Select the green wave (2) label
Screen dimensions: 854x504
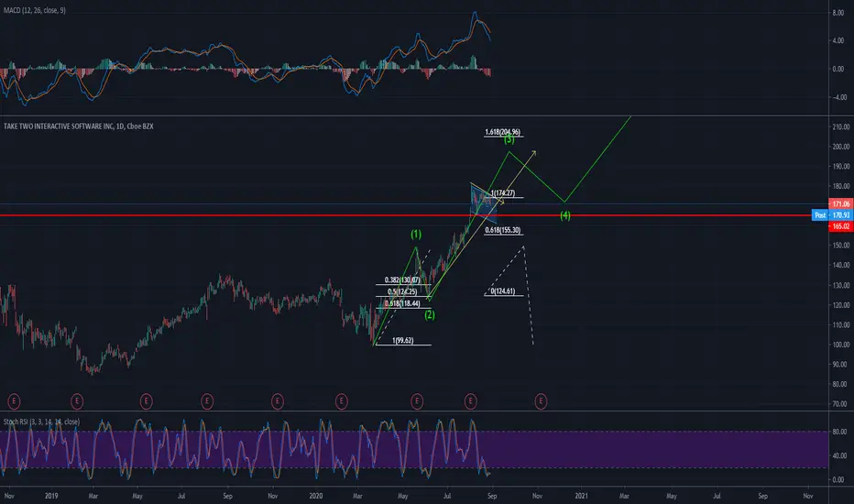430,314
